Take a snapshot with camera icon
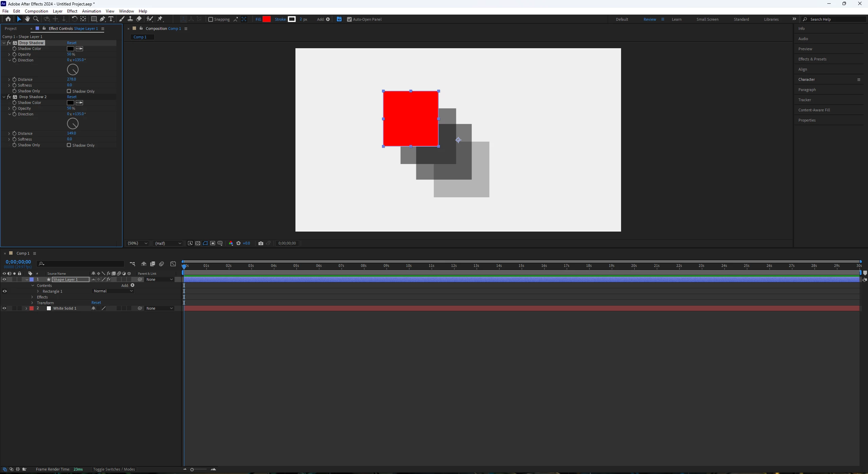The width and height of the screenshot is (868, 474). point(261,243)
